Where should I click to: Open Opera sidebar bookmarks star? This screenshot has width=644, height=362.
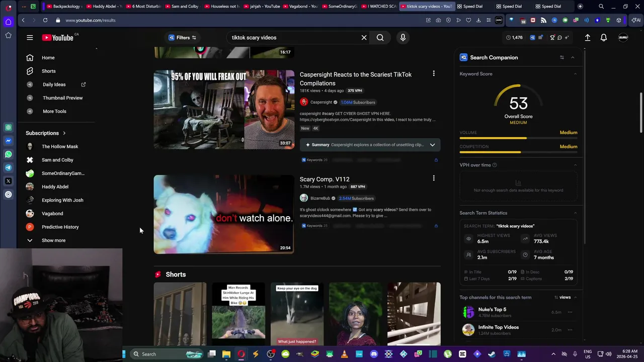8,35
